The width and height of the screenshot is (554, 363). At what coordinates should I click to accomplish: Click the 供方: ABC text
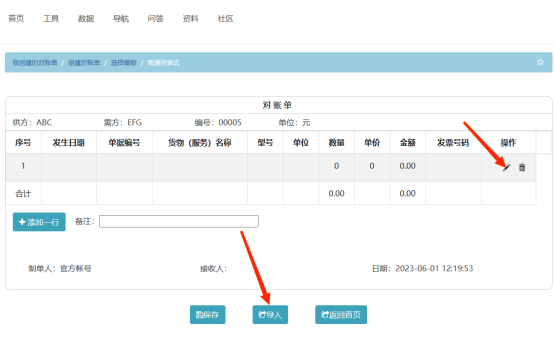(32, 123)
